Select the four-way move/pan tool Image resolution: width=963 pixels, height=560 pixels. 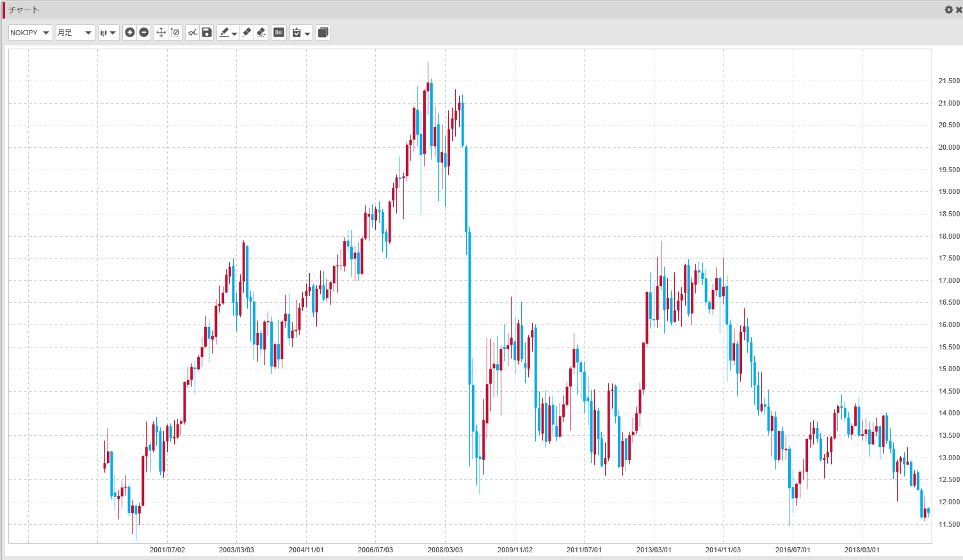[x=161, y=33]
